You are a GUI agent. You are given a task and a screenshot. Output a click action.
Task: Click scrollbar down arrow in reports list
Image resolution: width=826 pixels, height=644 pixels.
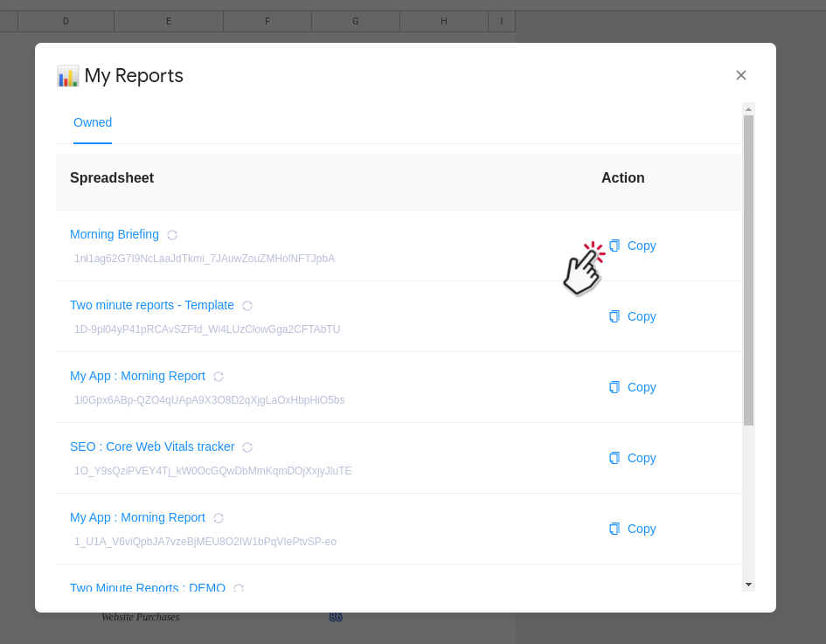748,585
